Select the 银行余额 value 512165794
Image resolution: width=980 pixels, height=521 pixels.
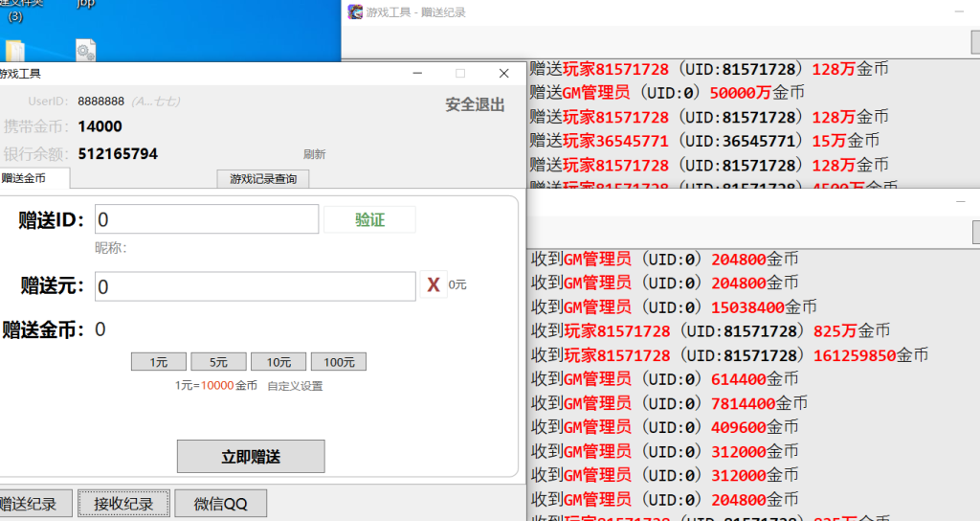coord(118,154)
